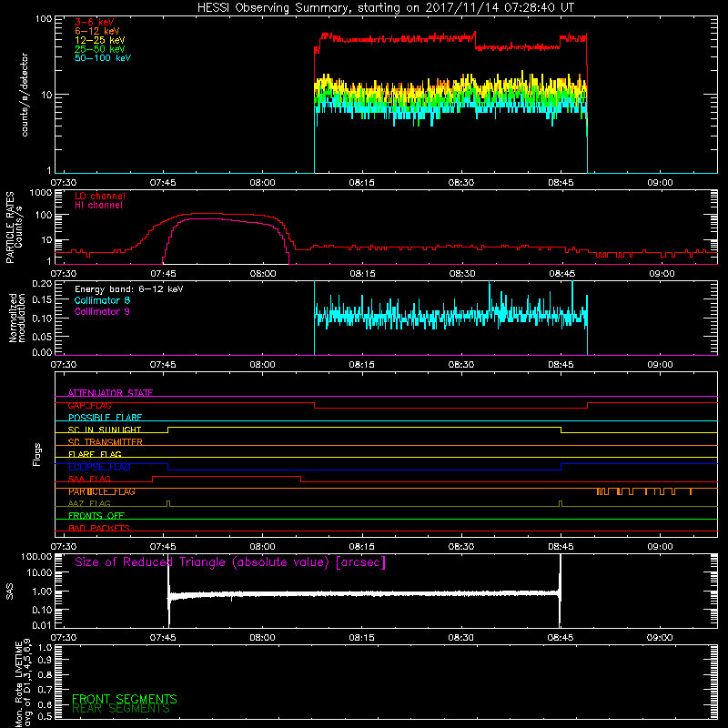
Task: Click the 08:45 tick under the SAS panel
Action: click(x=561, y=638)
